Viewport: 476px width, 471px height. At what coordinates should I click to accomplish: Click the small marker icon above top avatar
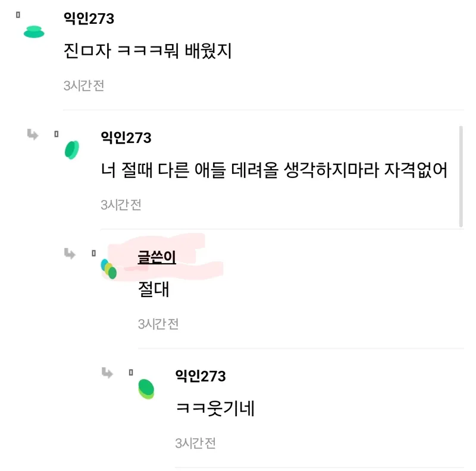tap(18, 14)
